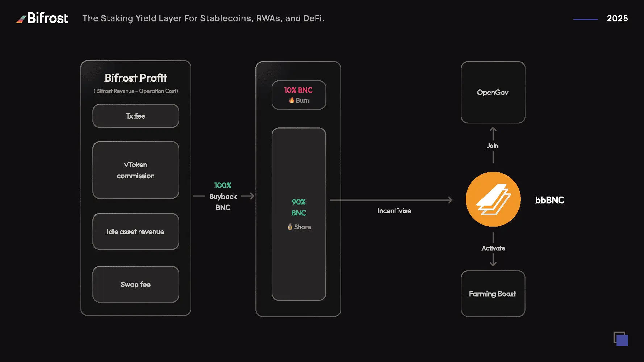Click the fire Burn emoji icon
Image resolution: width=644 pixels, height=362 pixels.
pyautogui.click(x=292, y=100)
